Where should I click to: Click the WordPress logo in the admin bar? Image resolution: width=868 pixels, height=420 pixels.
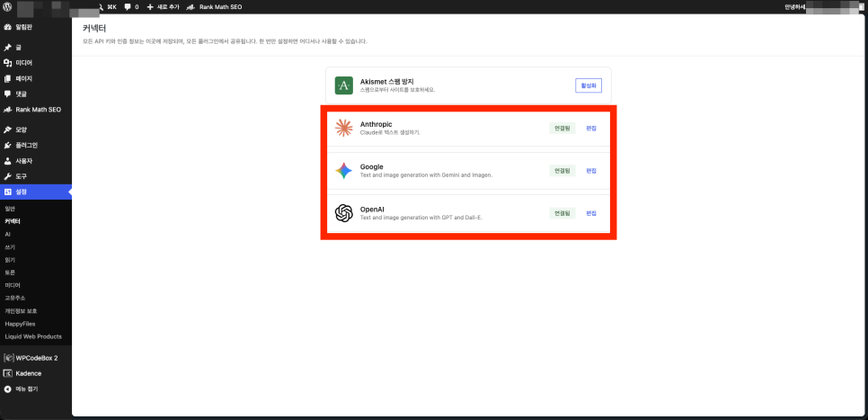tap(6, 6)
